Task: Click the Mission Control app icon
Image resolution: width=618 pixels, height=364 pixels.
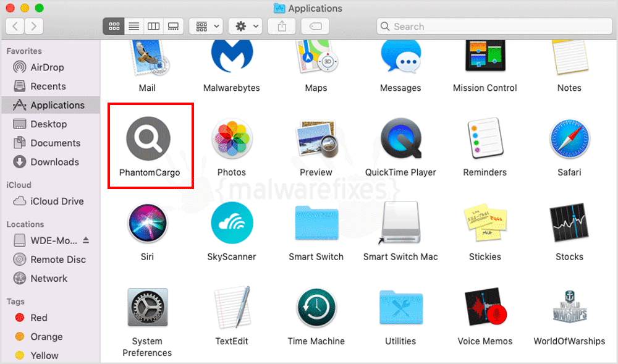Action: 485,56
